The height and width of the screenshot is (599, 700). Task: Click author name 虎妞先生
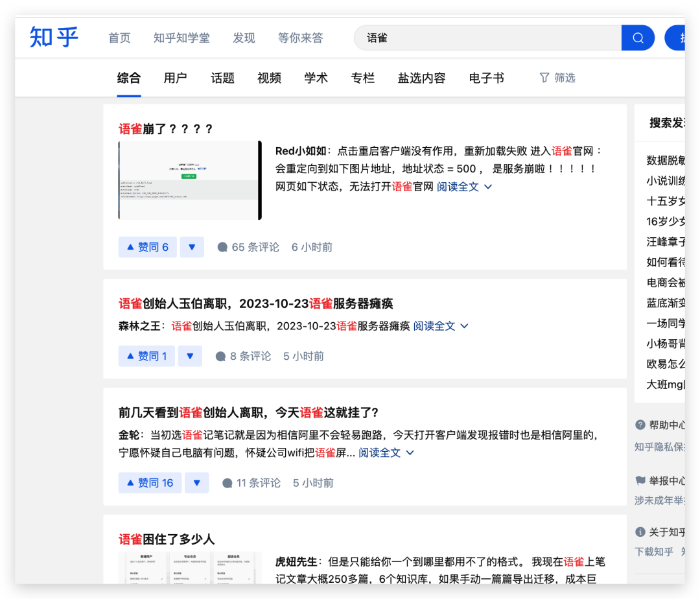[x=296, y=562]
